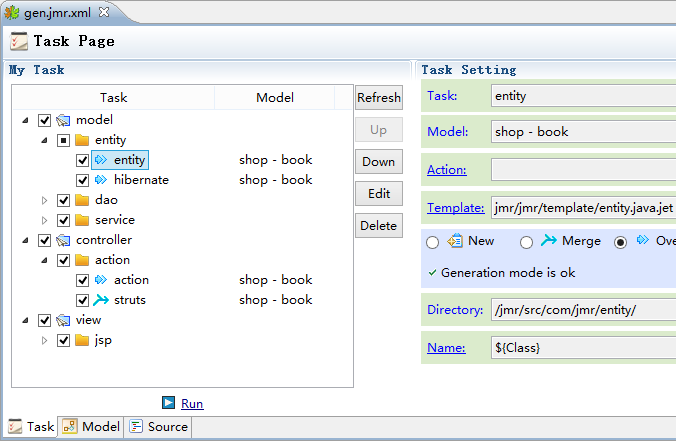The height and width of the screenshot is (441, 676).
Task: Toggle the model checkbox
Action: pos(44,120)
